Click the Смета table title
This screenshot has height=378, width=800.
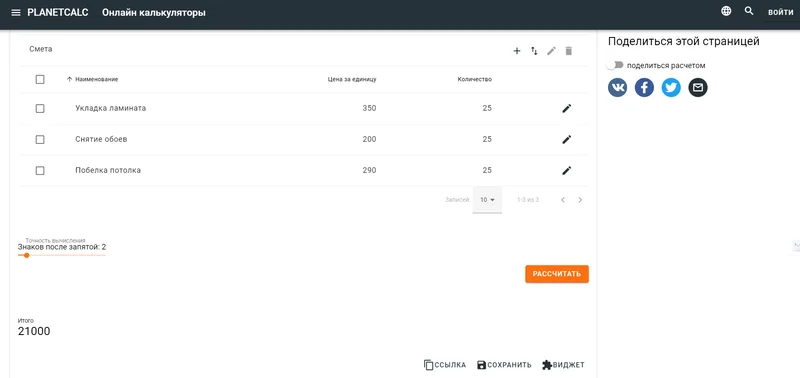pos(41,49)
